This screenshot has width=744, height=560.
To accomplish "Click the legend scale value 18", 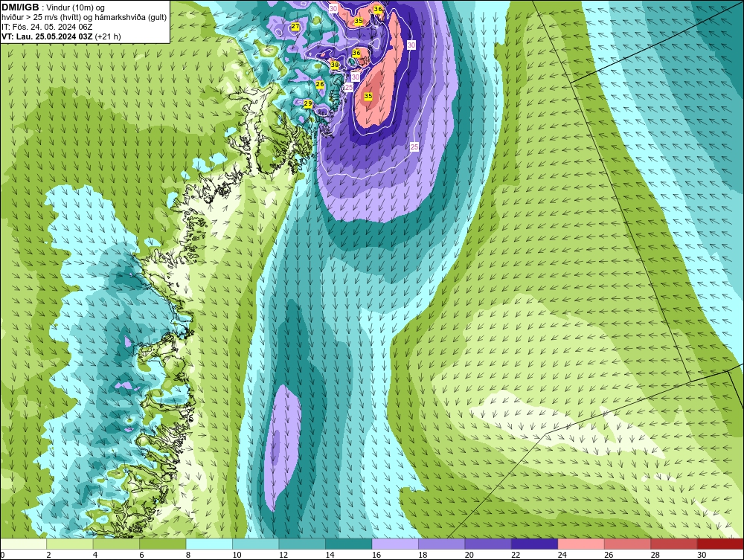I will tap(423, 555).
